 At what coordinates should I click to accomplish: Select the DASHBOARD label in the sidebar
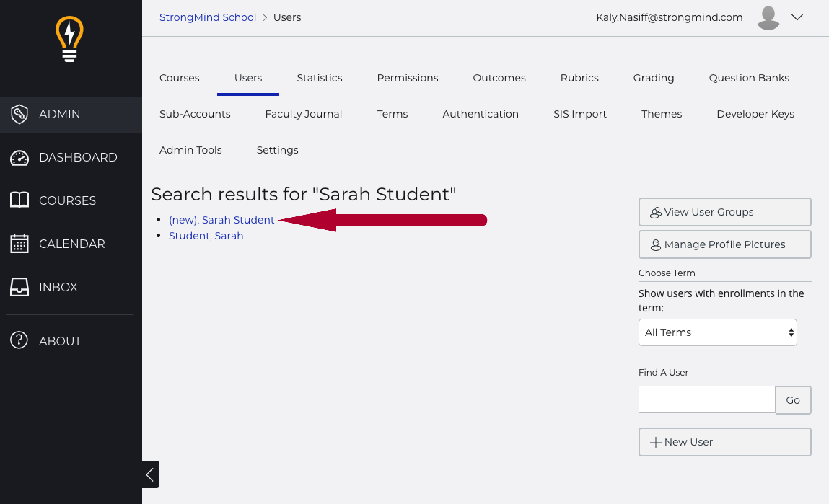click(78, 157)
